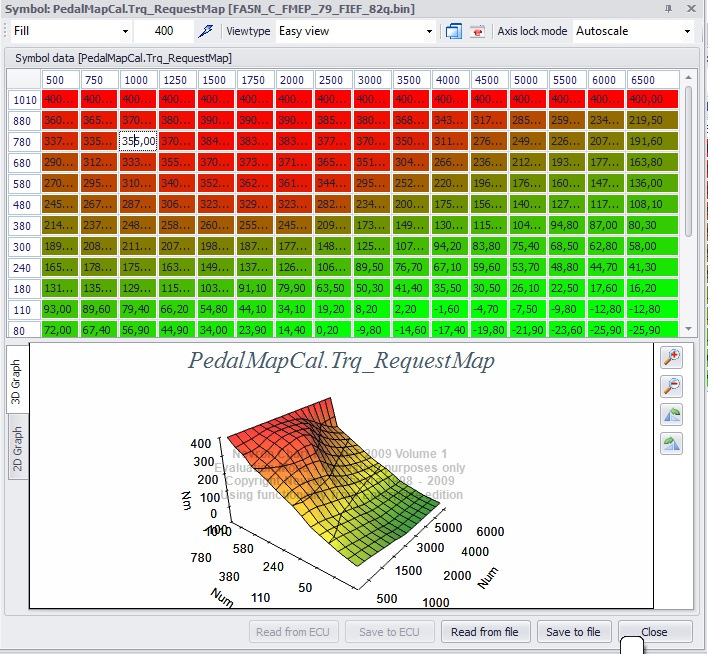The height and width of the screenshot is (654, 708).
Task: Select the 3D Graph tab
Action: coord(16,380)
